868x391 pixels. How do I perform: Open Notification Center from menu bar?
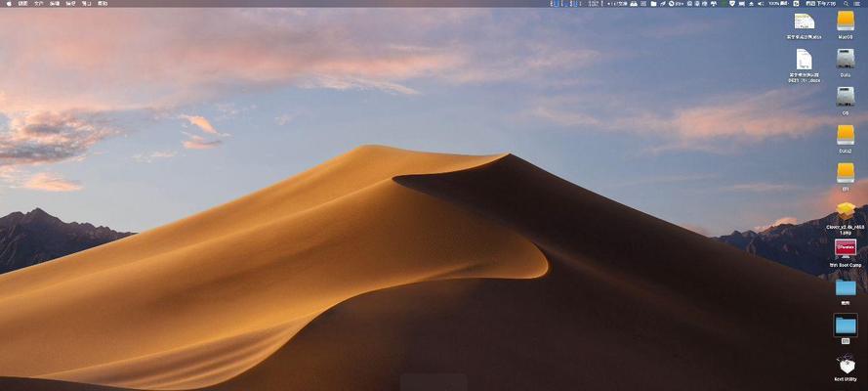(x=857, y=3)
